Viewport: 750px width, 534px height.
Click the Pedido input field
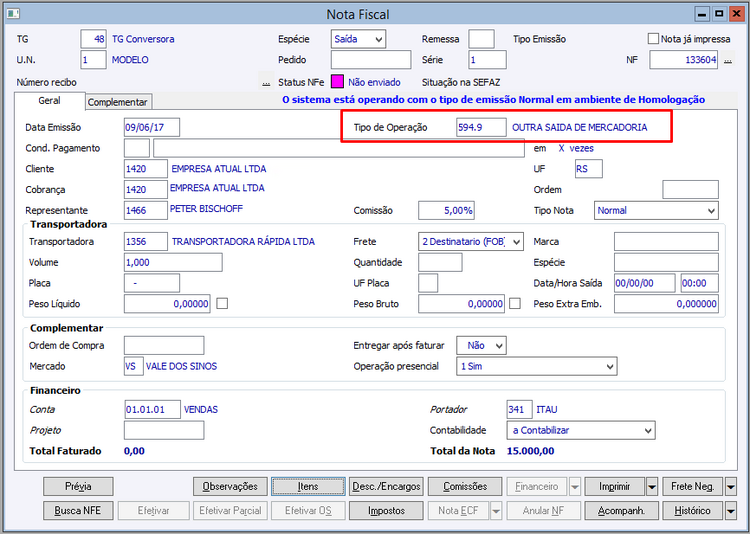click(x=371, y=60)
